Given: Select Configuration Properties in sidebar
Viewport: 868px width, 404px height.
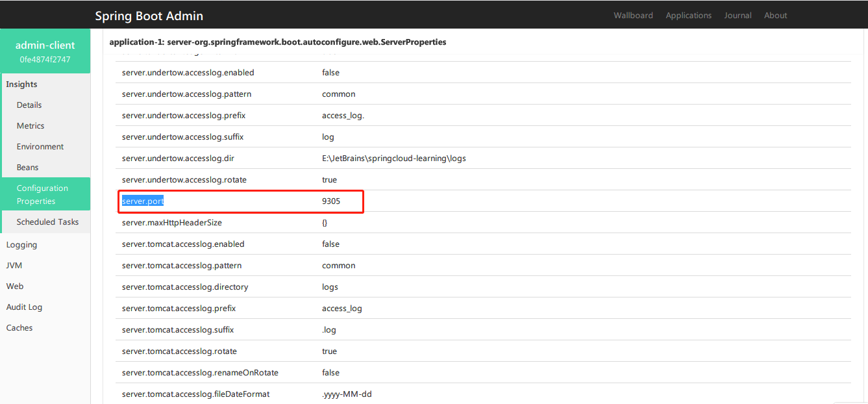Looking at the screenshot, I should coord(45,195).
